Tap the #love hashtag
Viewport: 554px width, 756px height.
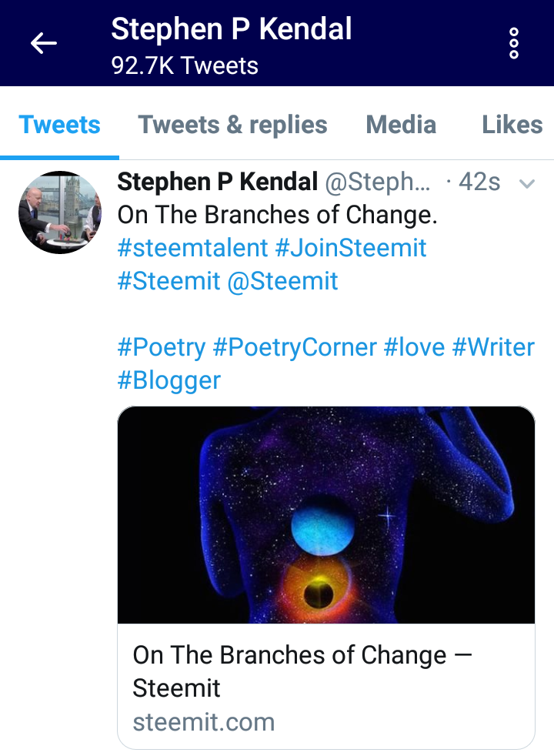coord(414,347)
